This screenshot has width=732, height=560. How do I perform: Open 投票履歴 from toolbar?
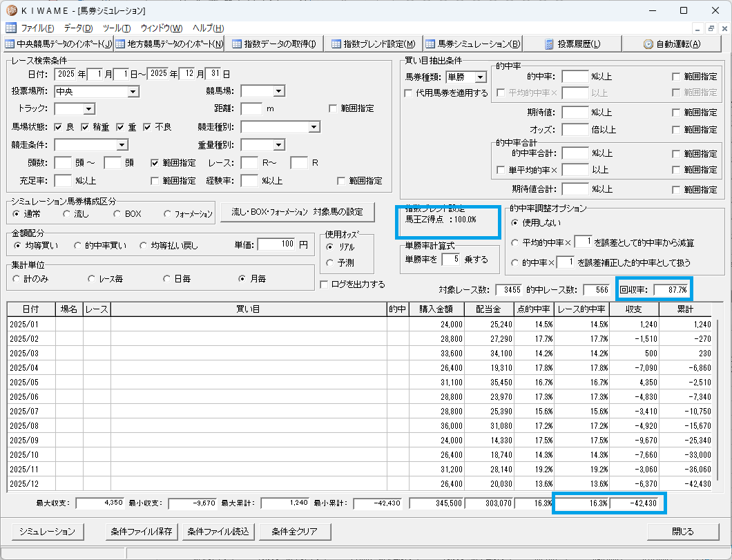coord(572,44)
